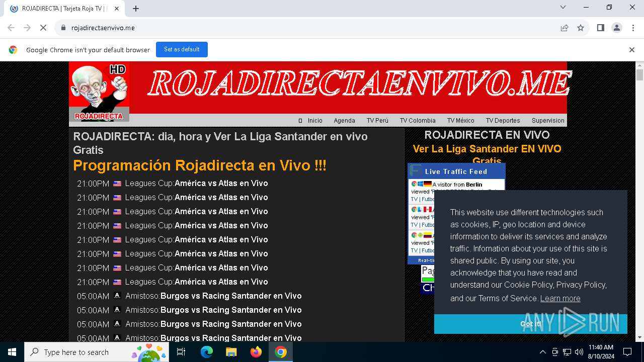This screenshot has width=644, height=362.
Task: Open first América vs Atlas en Vivo link
Action: [x=221, y=184]
